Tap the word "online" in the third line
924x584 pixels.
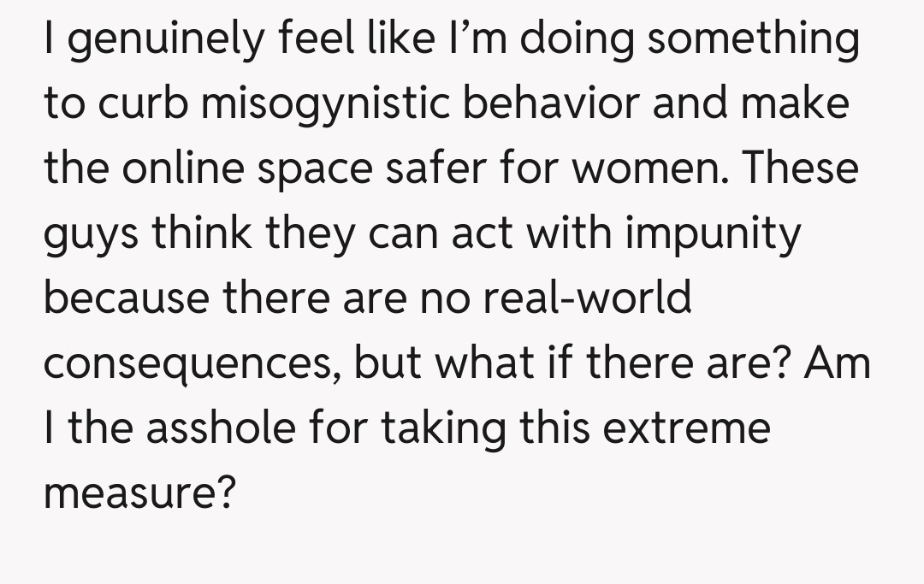coord(187,168)
